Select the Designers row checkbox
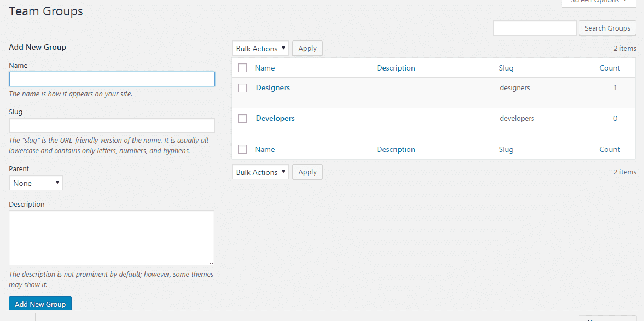The height and width of the screenshot is (321, 644). 243,88
